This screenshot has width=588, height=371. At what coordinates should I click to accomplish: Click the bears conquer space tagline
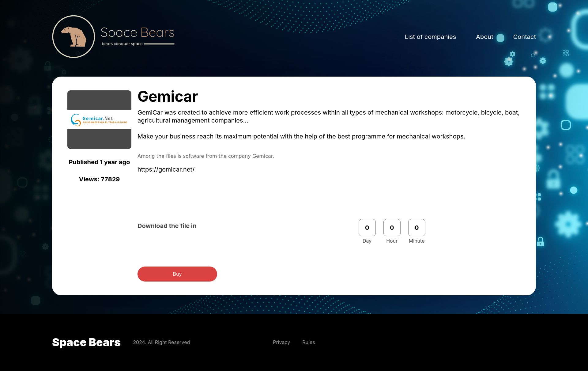click(x=122, y=44)
